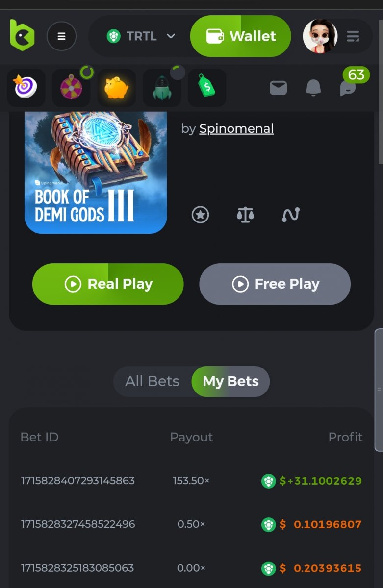Screen dimensions: 383x588
Task: Open the profile avatar menu
Action: [x=321, y=36]
